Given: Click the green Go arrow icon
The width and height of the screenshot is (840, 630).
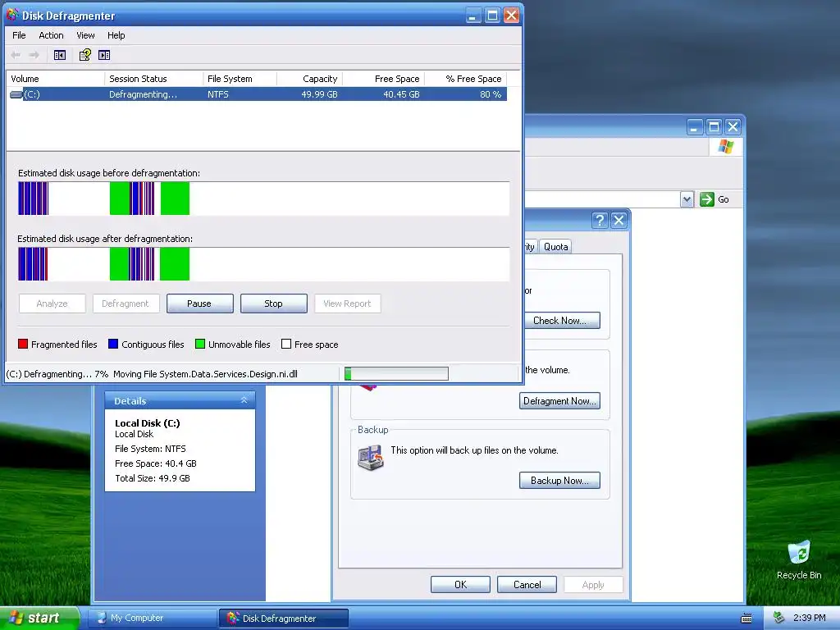Looking at the screenshot, I should coord(707,199).
